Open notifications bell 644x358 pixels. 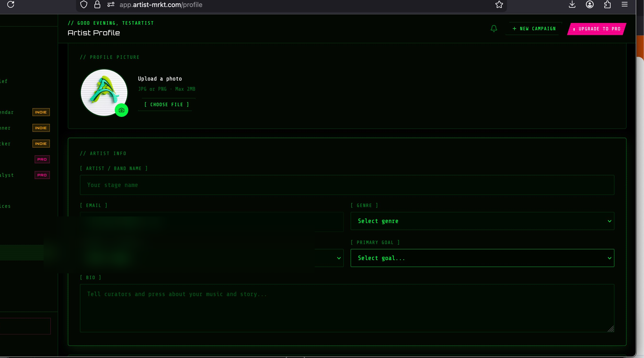coord(494,29)
